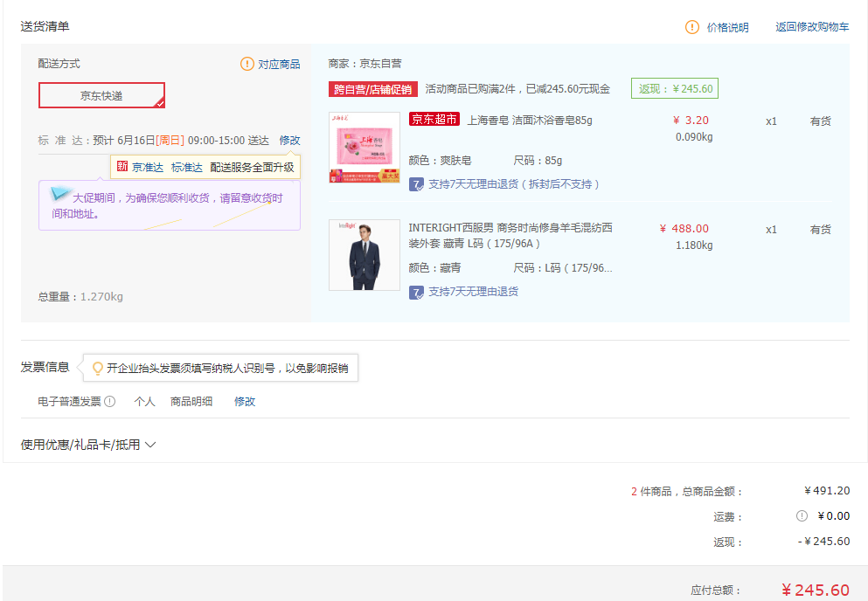The image size is (868, 601).
Task: Expand 使用优惠/礼品卡/抵用 section
Action: coord(88,445)
